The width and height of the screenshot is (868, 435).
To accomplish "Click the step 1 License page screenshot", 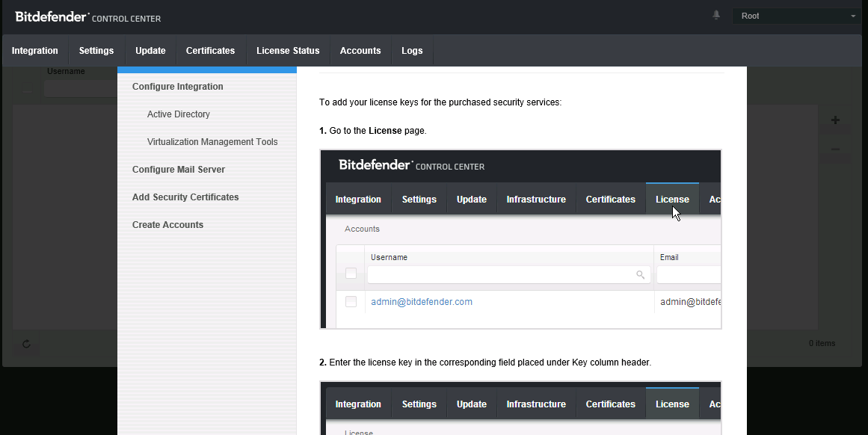I will pos(520,239).
